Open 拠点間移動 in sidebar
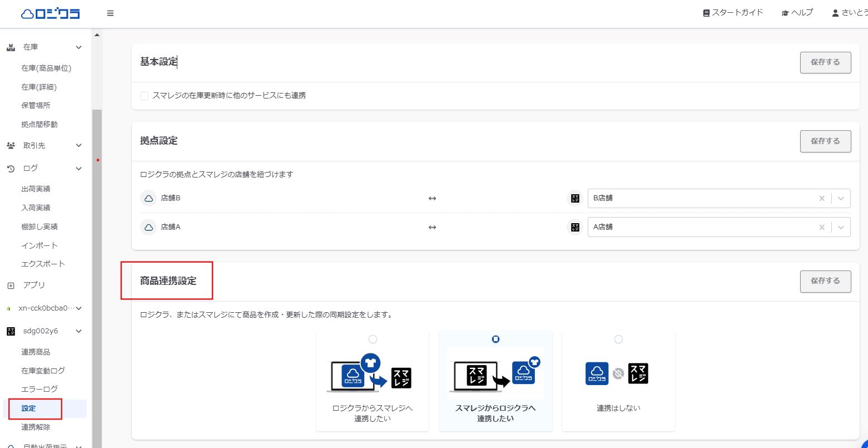The image size is (868, 448). [39, 124]
